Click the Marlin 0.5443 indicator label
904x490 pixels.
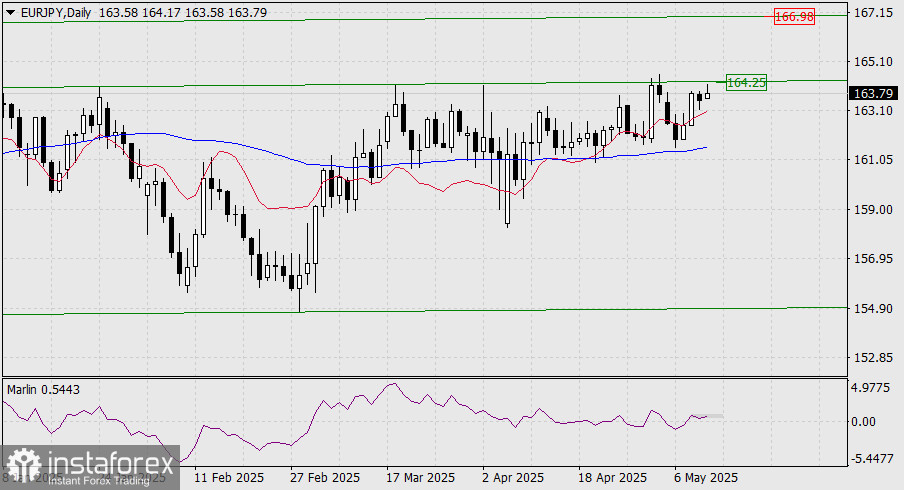[x=43, y=390]
